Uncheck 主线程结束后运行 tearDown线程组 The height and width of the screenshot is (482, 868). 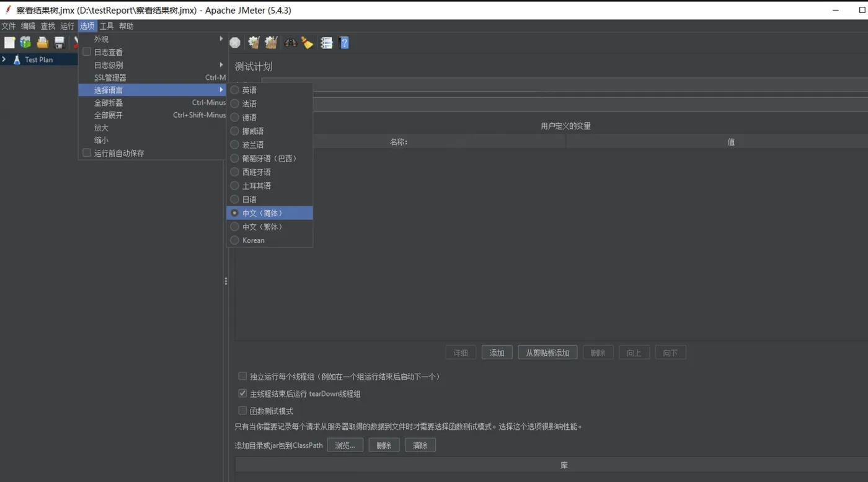[242, 393]
